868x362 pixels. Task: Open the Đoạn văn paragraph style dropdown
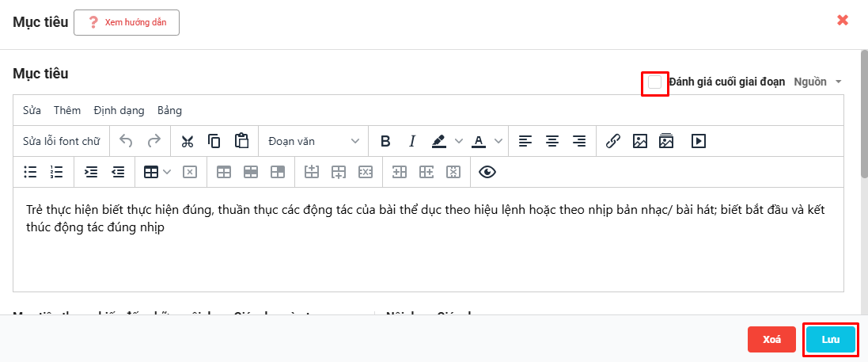(313, 141)
